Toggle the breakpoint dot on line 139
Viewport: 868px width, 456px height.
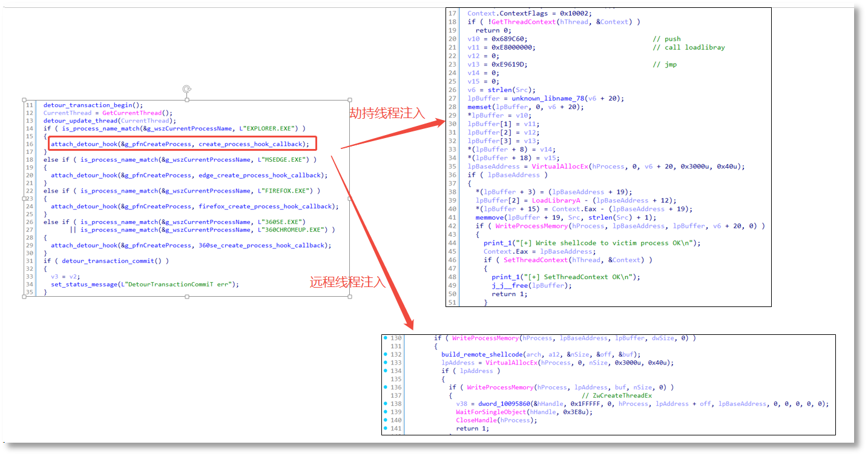[385, 412]
